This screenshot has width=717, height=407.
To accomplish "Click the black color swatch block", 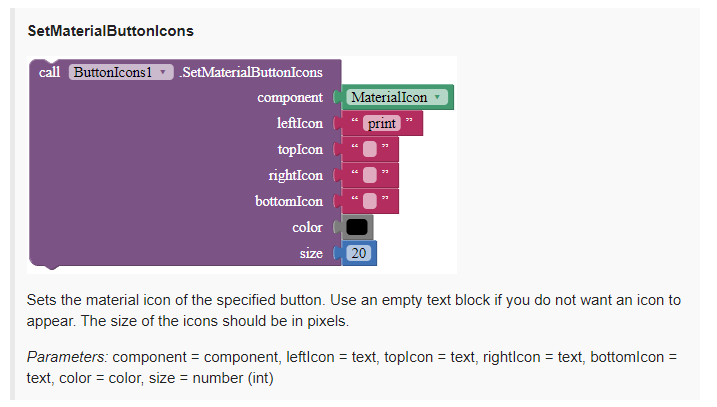I will (x=357, y=228).
